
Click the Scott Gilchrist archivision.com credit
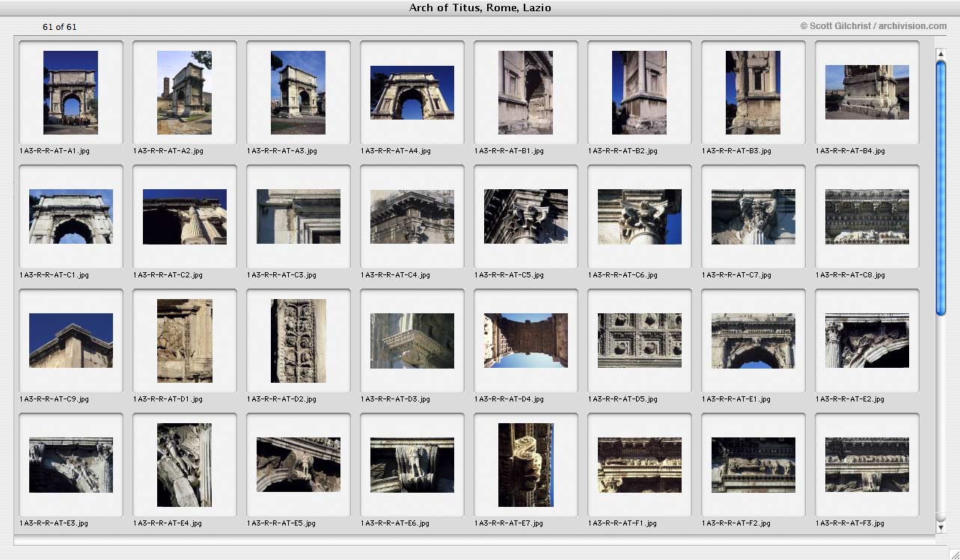873,26
